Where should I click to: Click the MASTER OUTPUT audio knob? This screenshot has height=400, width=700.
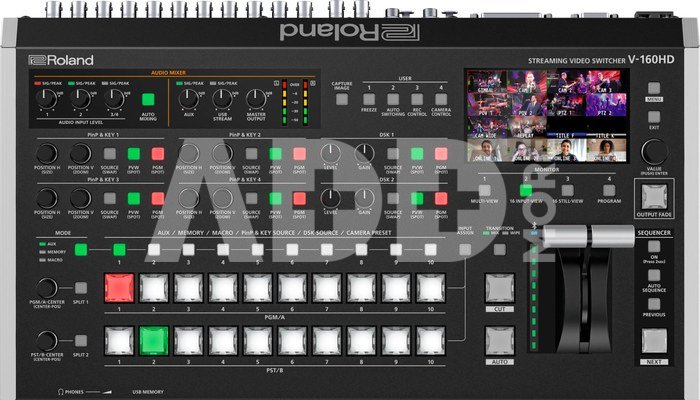[256, 99]
